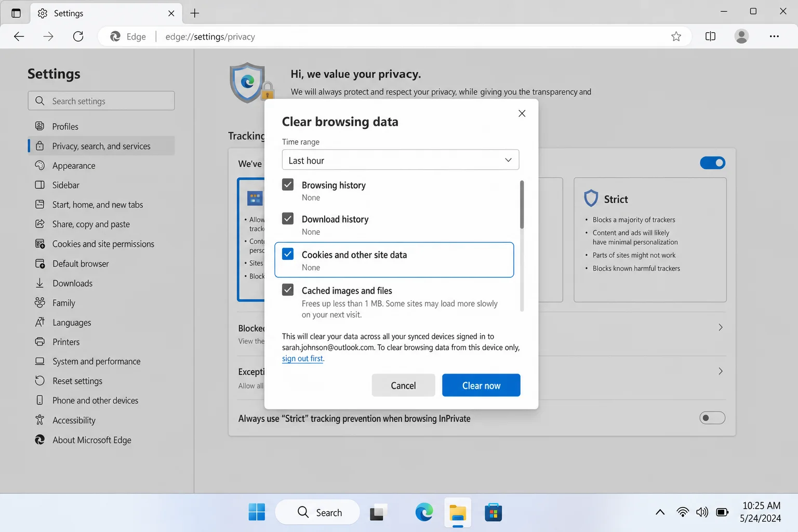The image size is (798, 532).
Task: Click the Languages icon in sidebar
Action: point(39,322)
